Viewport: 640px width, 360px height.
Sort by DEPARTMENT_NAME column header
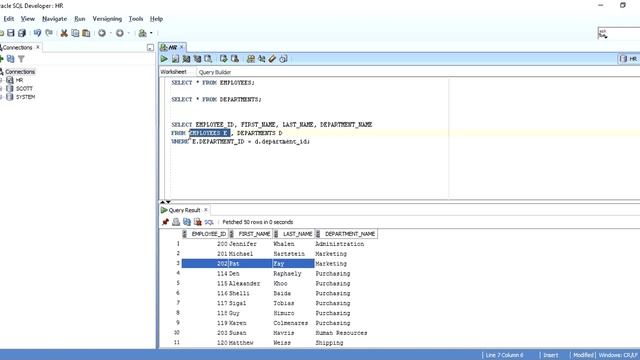pos(347,234)
